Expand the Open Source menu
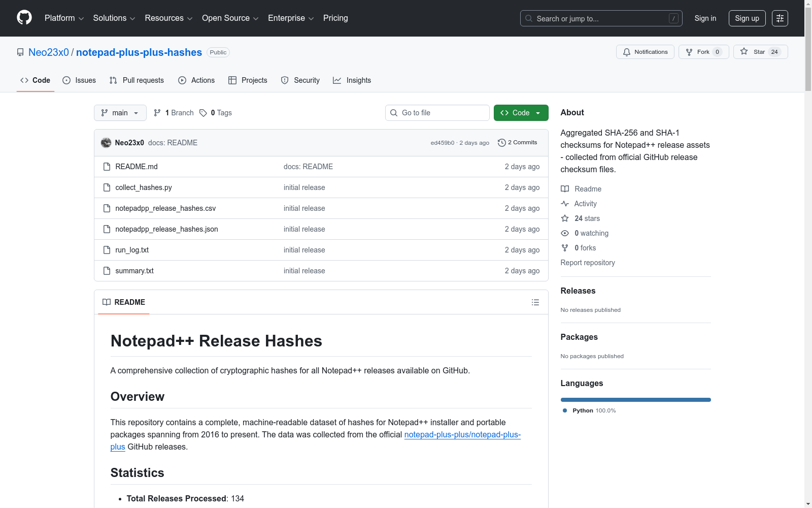Screen dimensions: 812x508 point(230,18)
